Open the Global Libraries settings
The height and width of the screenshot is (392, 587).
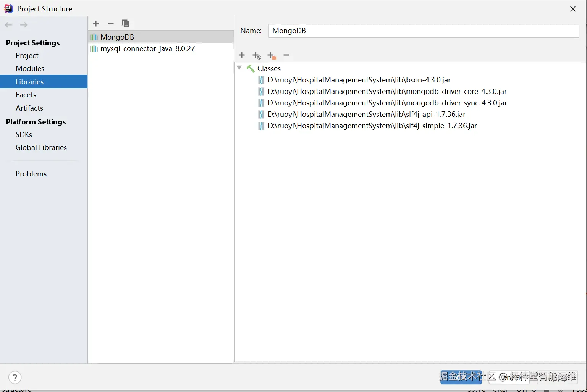(41, 147)
